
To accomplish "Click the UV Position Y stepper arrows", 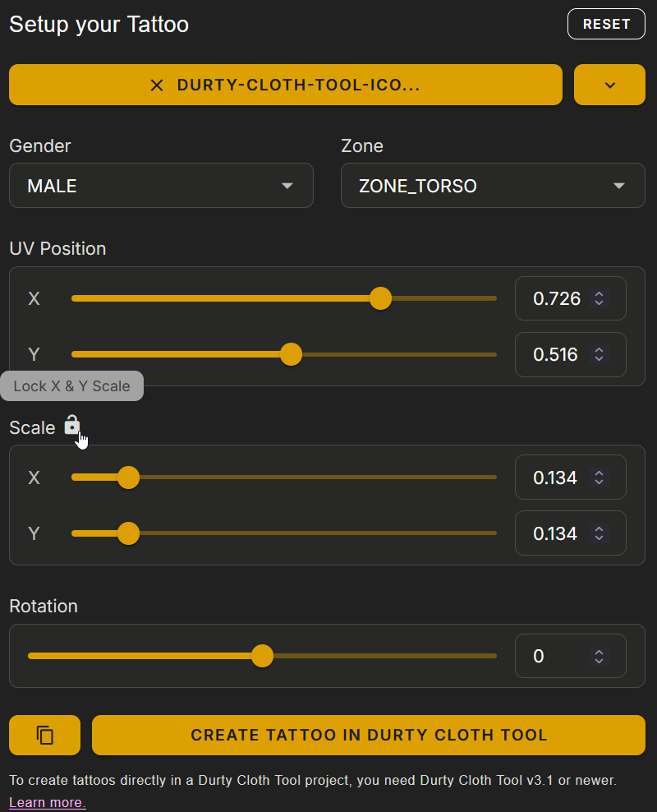I will (x=600, y=354).
